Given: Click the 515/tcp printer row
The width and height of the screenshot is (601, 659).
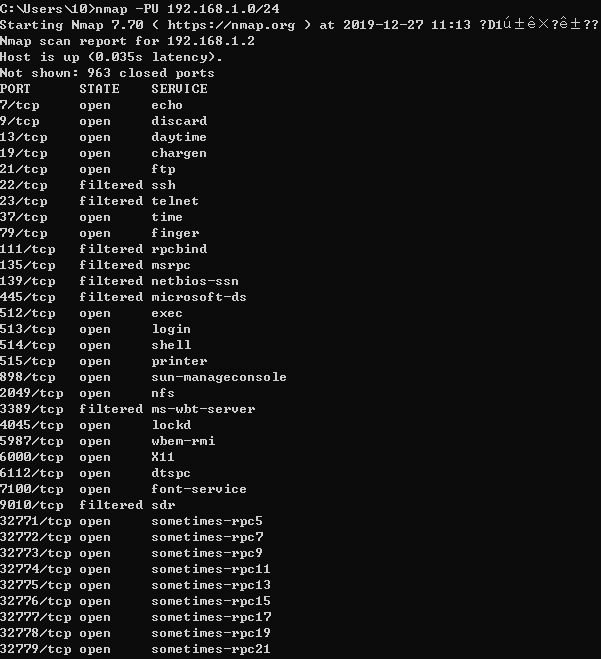Looking at the screenshot, I should click(104, 361).
